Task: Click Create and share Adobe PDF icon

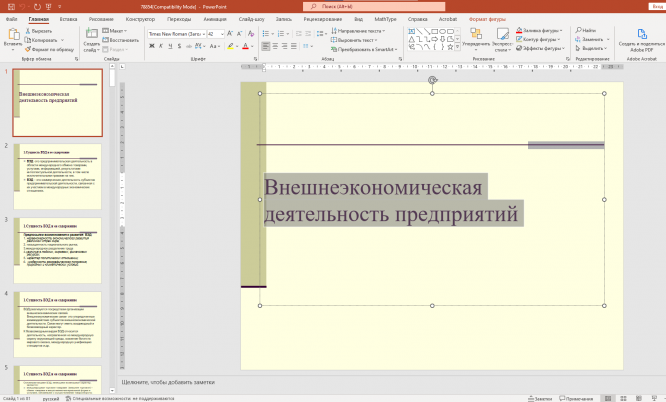Action: click(640, 35)
